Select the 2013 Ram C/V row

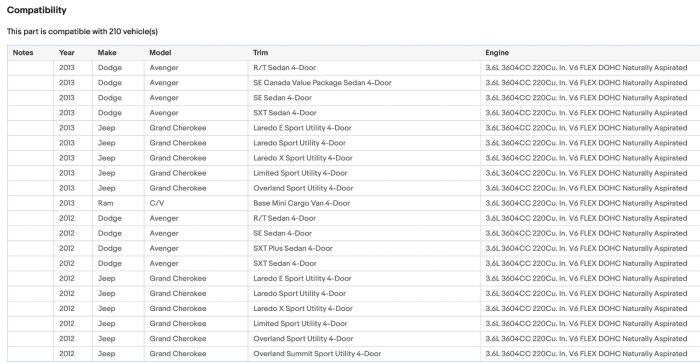tap(354, 203)
